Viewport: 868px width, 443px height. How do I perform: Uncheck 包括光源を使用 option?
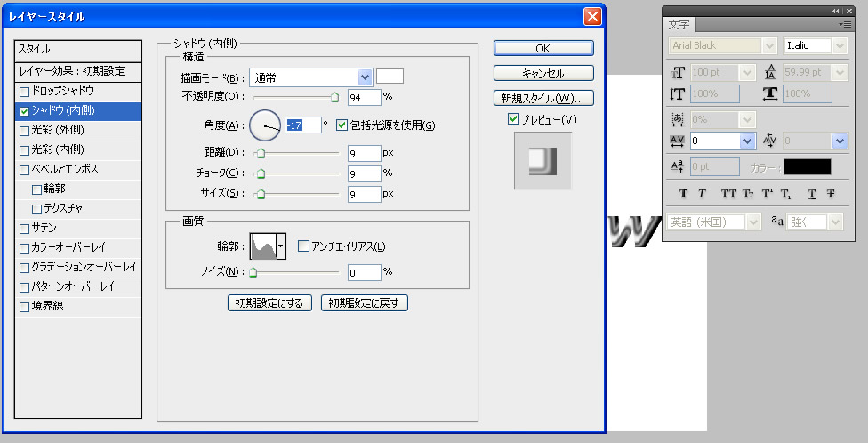[x=342, y=125]
